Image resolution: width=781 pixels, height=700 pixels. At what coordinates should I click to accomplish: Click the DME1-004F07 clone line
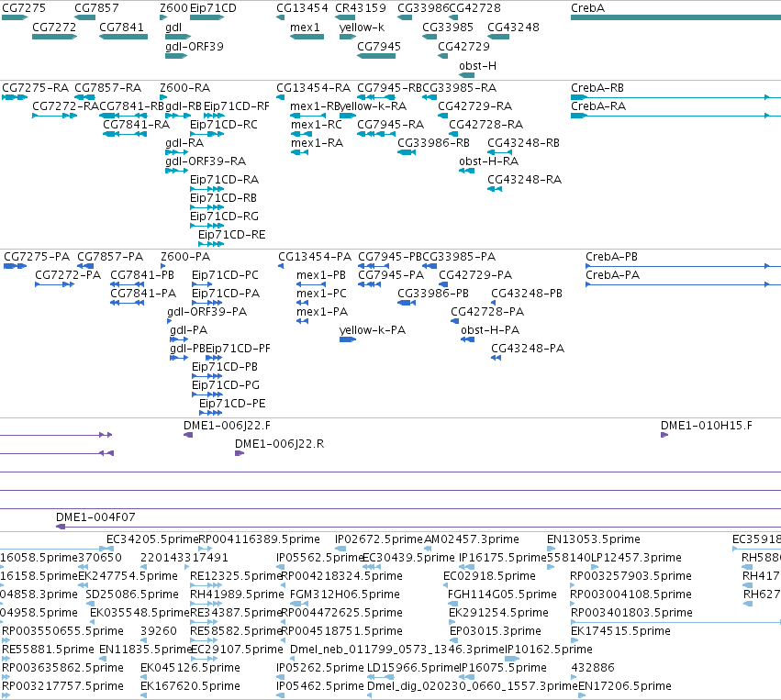(418, 527)
